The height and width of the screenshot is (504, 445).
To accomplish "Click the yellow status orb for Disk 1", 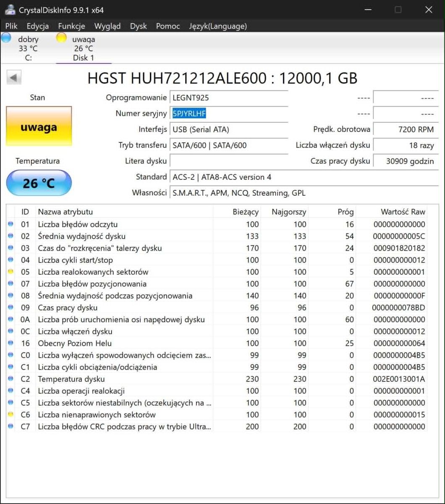I will click(x=61, y=38).
